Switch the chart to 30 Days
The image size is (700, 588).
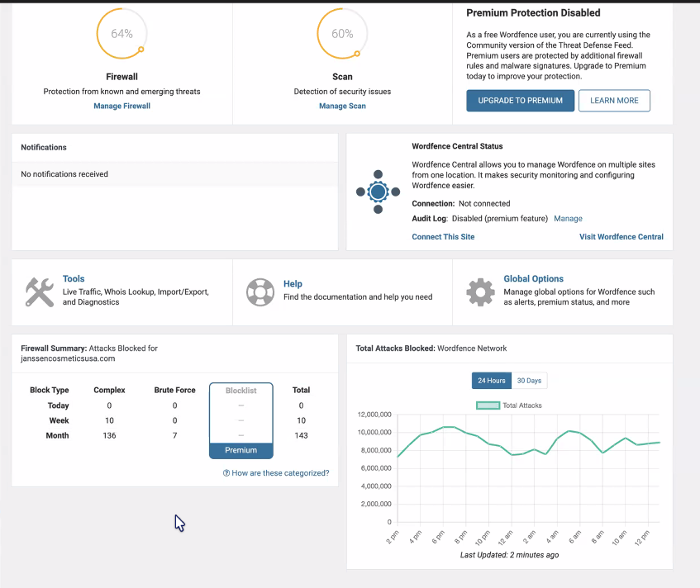(529, 381)
